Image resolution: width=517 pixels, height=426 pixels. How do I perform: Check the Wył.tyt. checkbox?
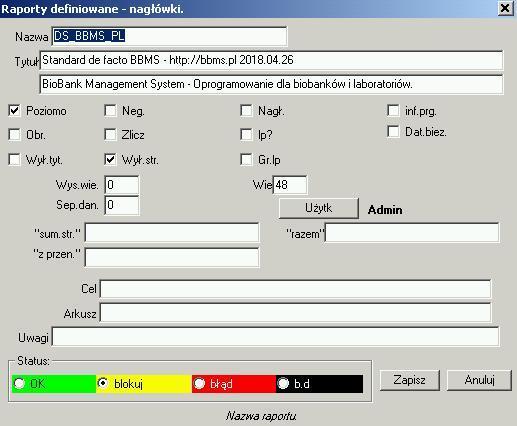coord(14,160)
